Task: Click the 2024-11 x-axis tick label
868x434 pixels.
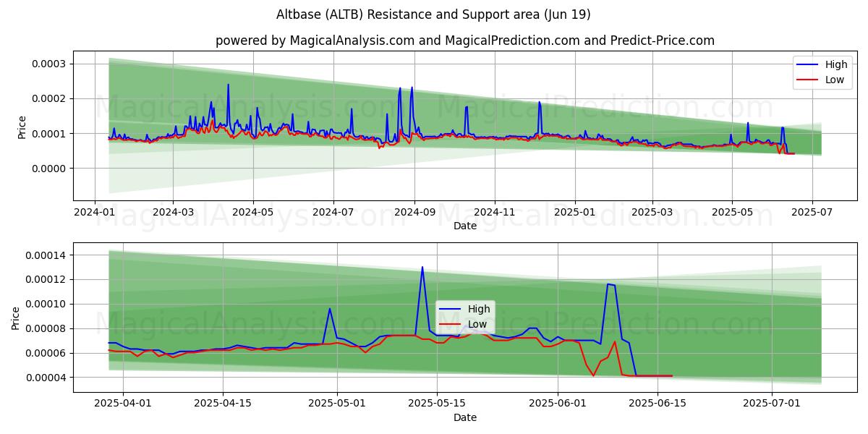Action: (x=495, y=212)
